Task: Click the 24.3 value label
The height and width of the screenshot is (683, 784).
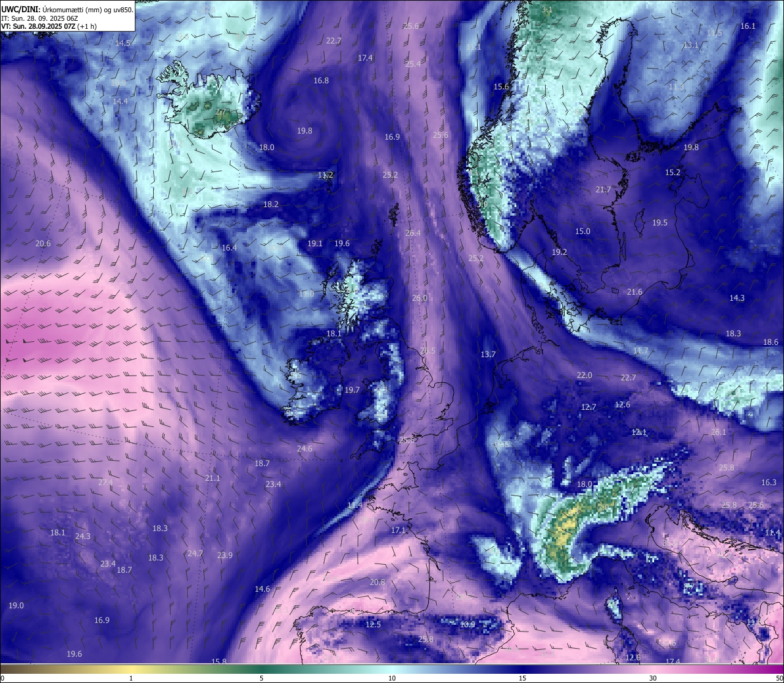Action: [83, 536]
